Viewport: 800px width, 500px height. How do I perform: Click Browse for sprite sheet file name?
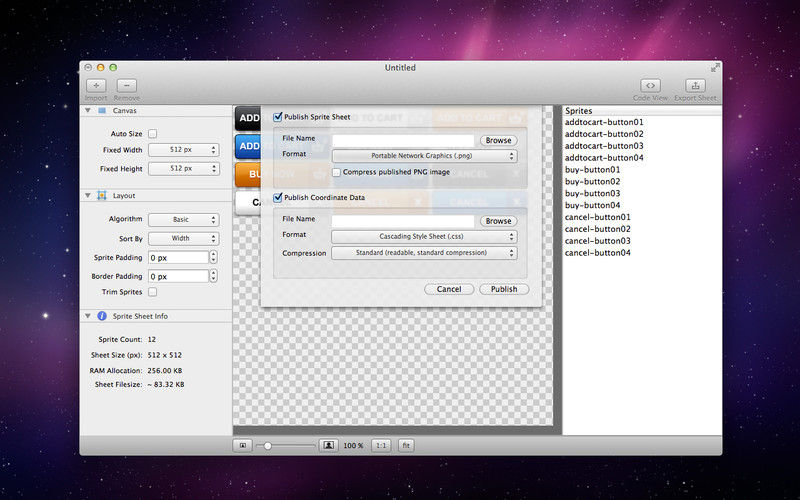(498, 140)
